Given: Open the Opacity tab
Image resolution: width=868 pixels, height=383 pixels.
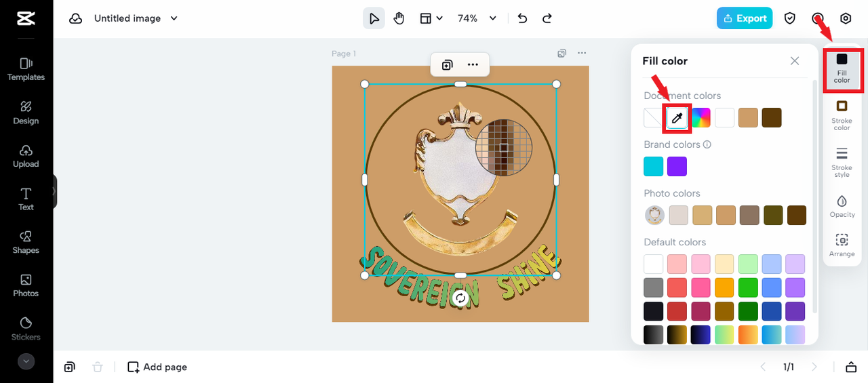Looking at the screenshot, I should point(842,206).
